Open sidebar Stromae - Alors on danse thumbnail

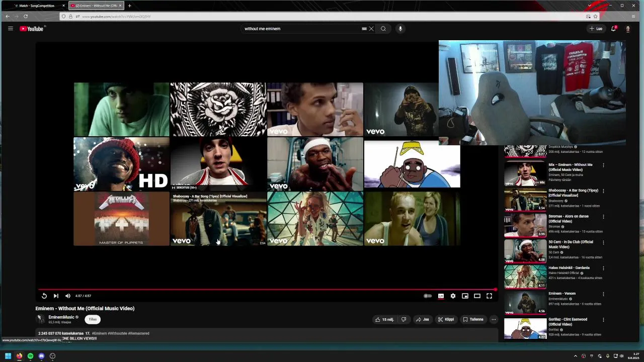(x=525, y=225)
